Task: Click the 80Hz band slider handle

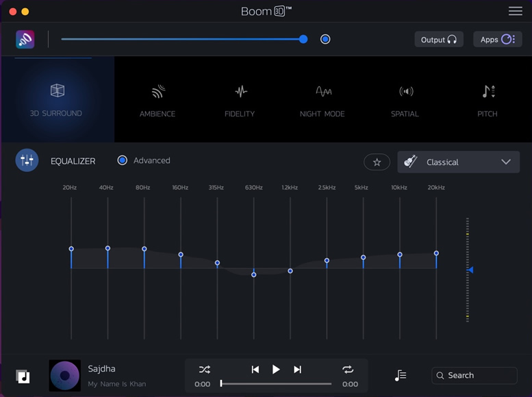Action: point(144,248)
